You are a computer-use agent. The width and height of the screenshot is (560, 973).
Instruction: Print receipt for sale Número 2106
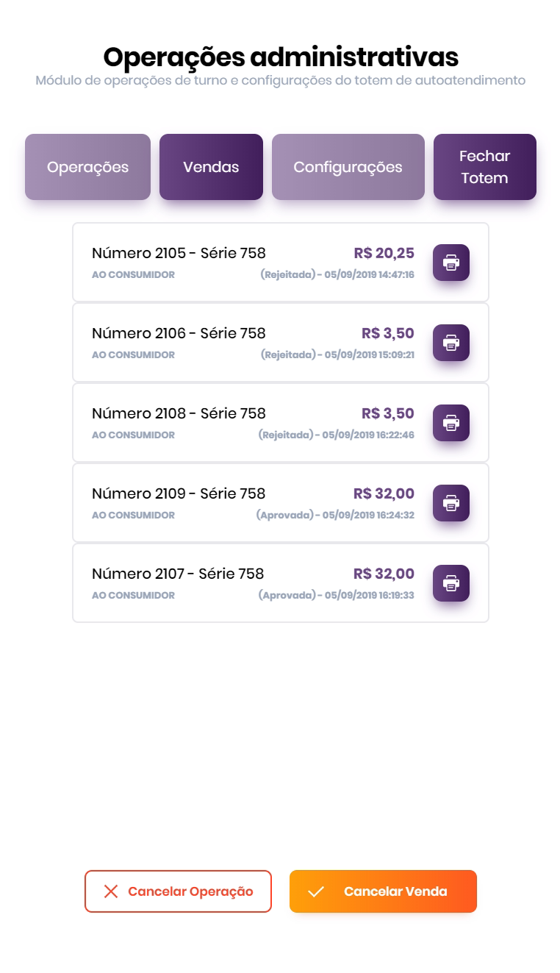pos(450,343)
